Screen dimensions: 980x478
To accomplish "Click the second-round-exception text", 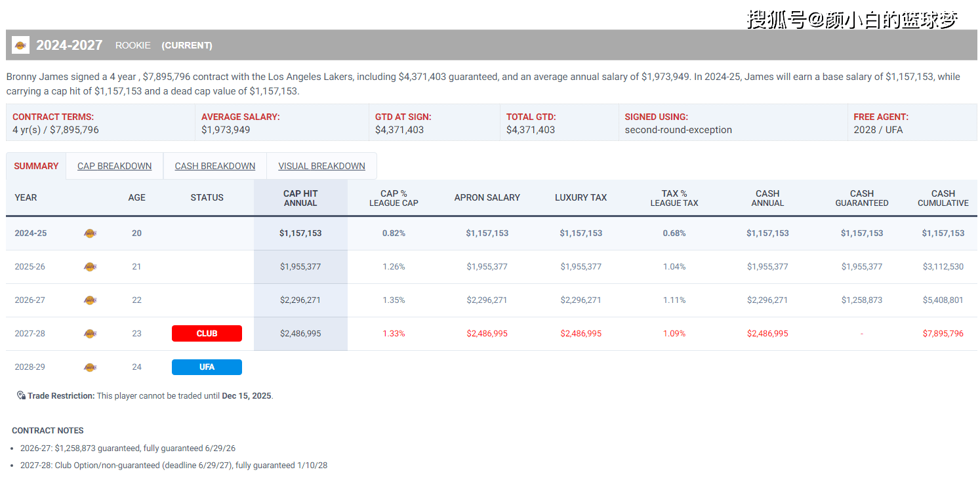I will coord(678,130).
